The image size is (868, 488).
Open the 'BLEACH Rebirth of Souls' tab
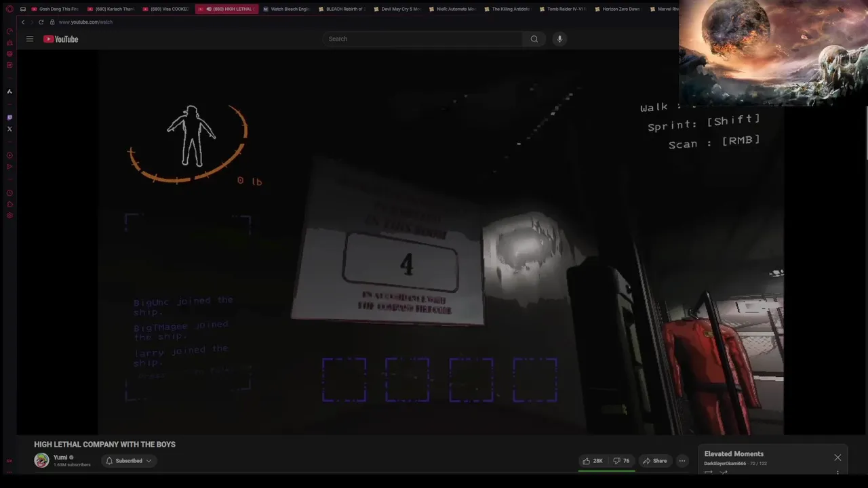pyautogui.click(x=342, y=9)
